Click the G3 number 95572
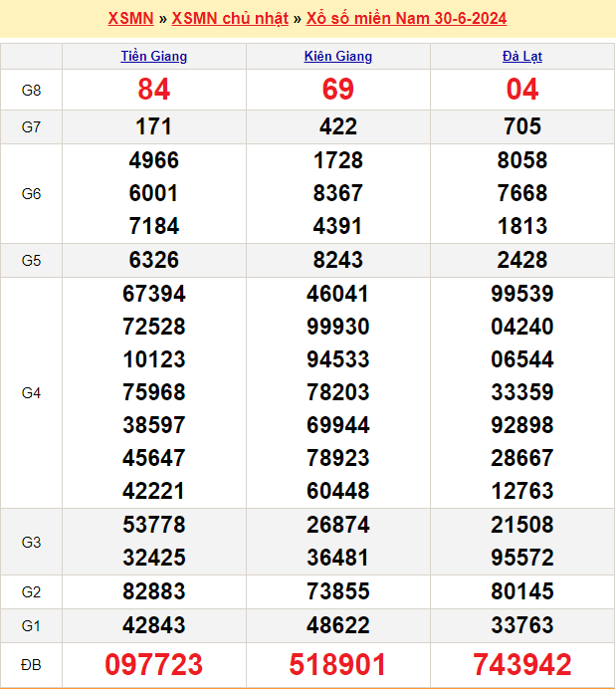616x689 pixels. click(x=522, y=558)
